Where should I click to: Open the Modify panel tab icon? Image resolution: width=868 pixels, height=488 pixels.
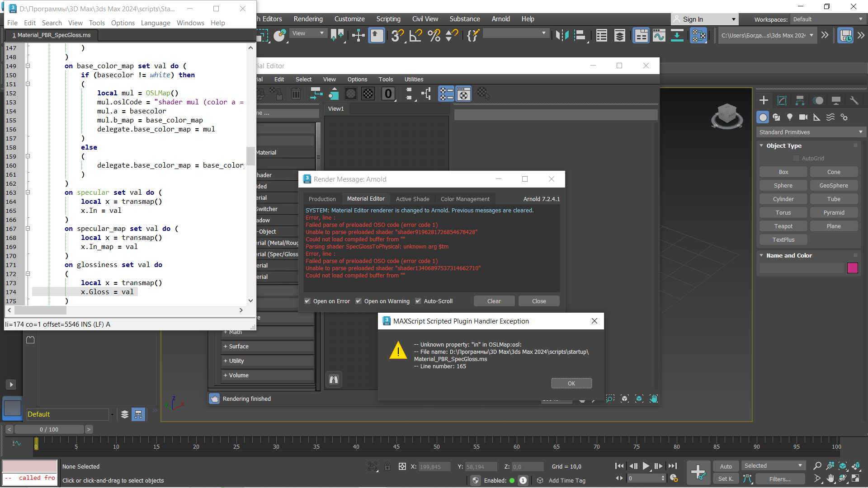point(782,100)
